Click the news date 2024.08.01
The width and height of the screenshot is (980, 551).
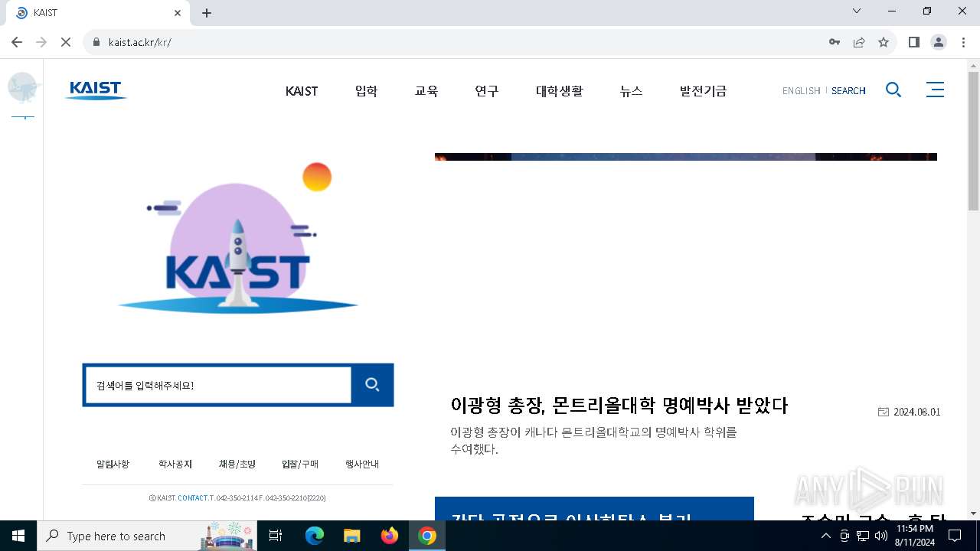(x=916, y=412)
